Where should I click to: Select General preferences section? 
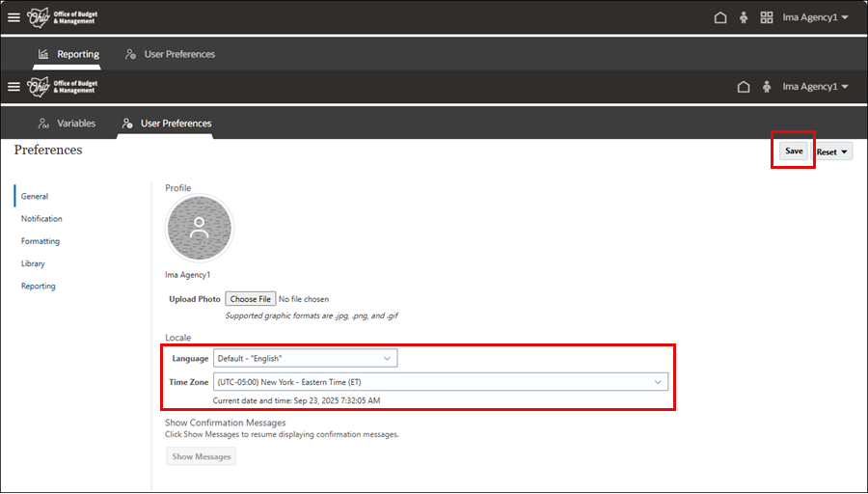pos(35,196)
